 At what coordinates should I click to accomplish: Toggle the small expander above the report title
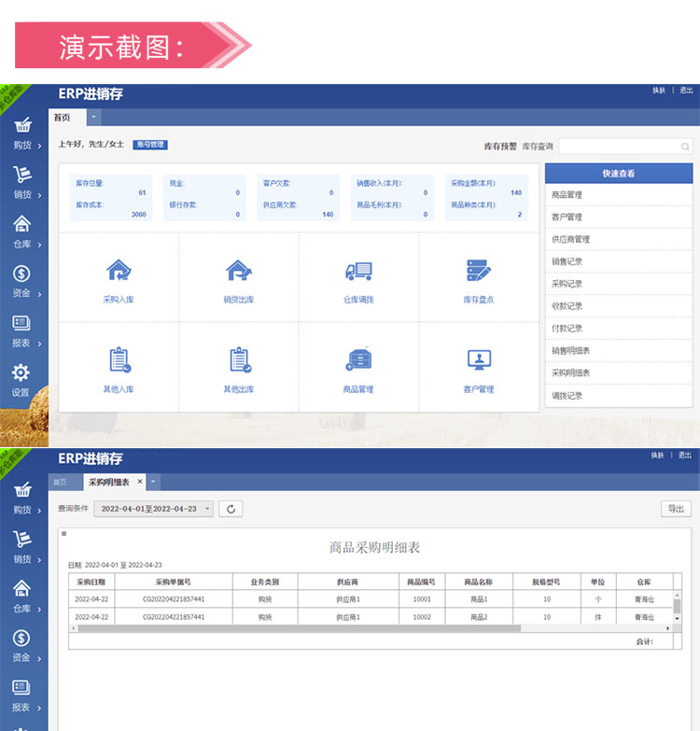pos(63,534)
